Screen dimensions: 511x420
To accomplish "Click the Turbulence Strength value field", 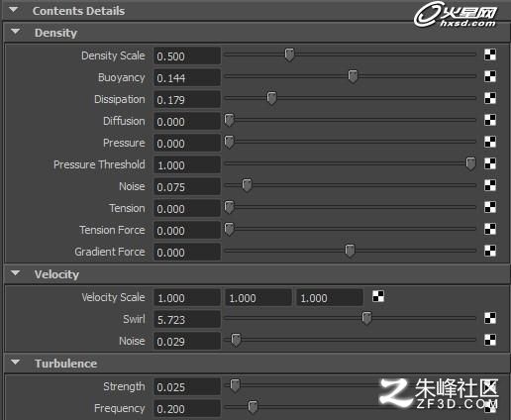I will click(187, 386).
